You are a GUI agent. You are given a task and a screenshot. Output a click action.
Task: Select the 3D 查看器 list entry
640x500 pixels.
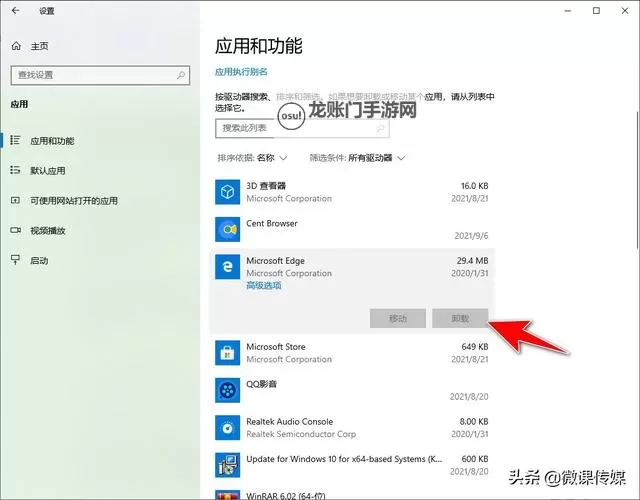352,192
